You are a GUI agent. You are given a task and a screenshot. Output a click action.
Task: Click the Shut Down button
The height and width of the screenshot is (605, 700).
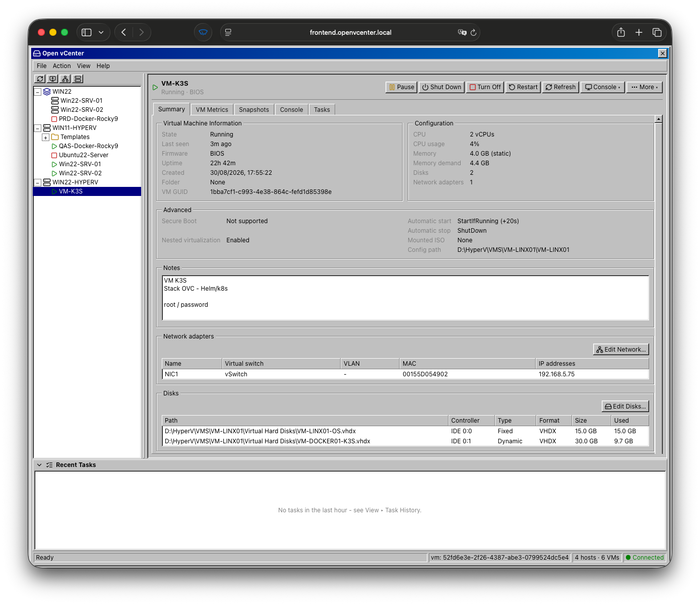tap(441, 87)
